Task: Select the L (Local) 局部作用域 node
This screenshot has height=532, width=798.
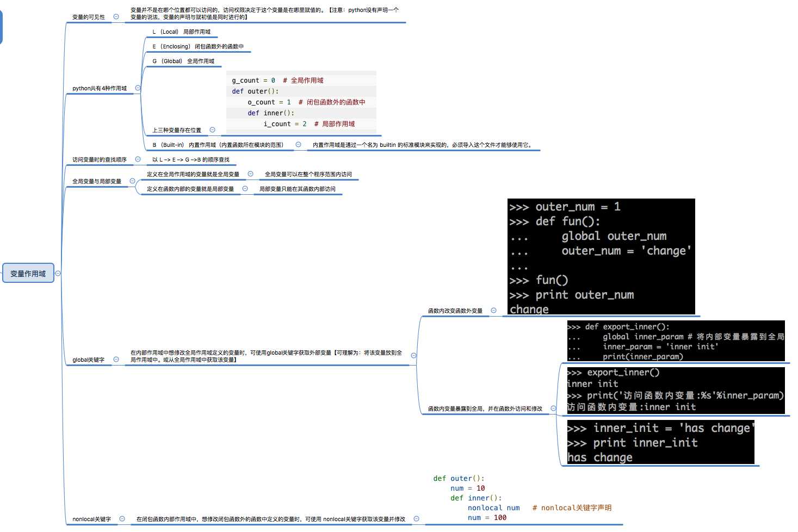Action: click(181, 32)
